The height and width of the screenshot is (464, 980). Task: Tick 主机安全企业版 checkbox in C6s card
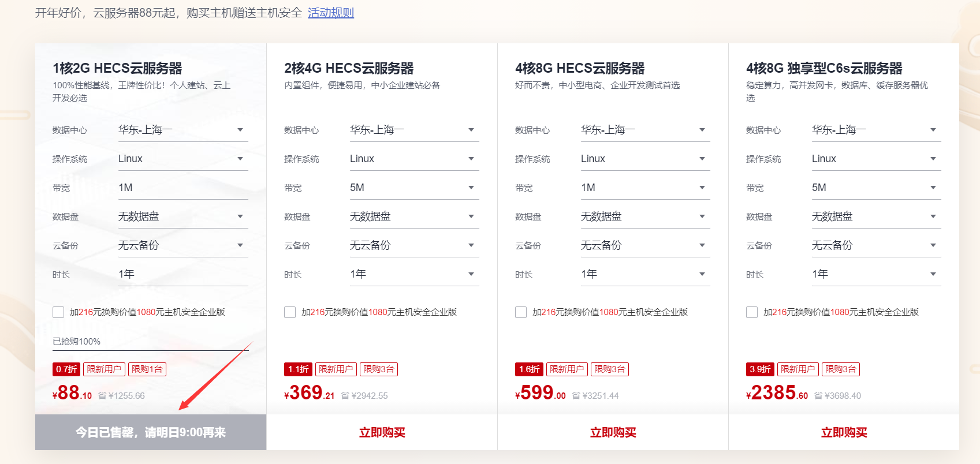point(752,312)
